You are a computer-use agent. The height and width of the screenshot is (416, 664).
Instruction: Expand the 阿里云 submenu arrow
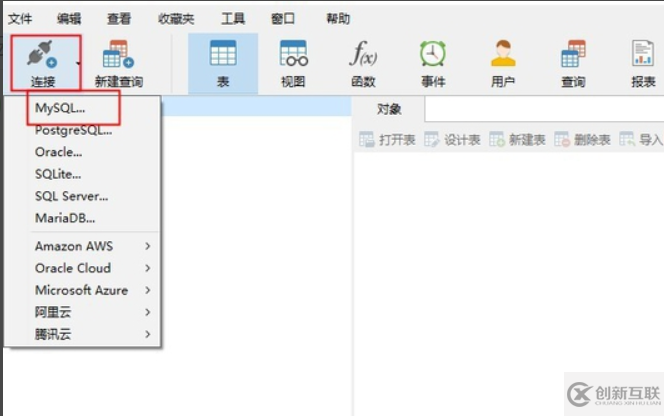tap(147, 312)
